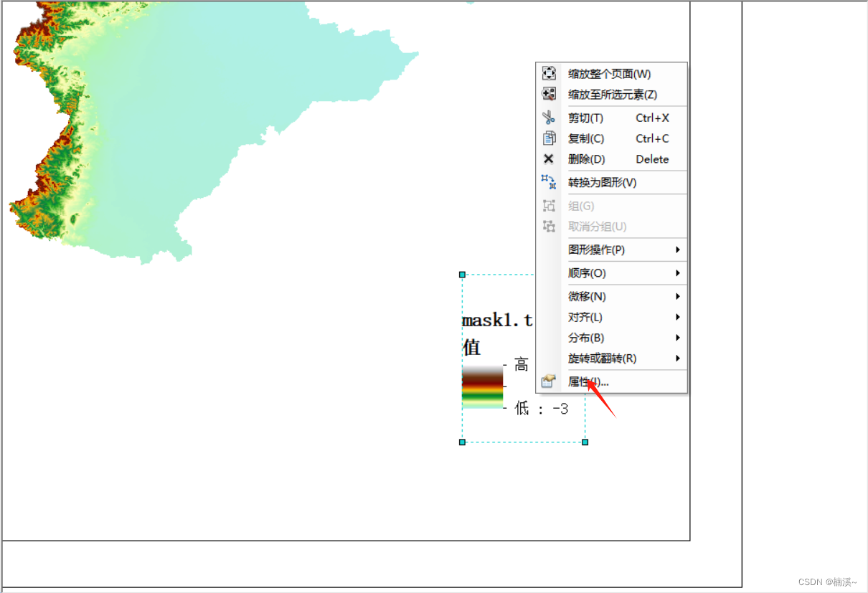Click the Convert to Graphics icon
Image resolution: width=868 pixels, height=593 pixels.
pos(549,182)
